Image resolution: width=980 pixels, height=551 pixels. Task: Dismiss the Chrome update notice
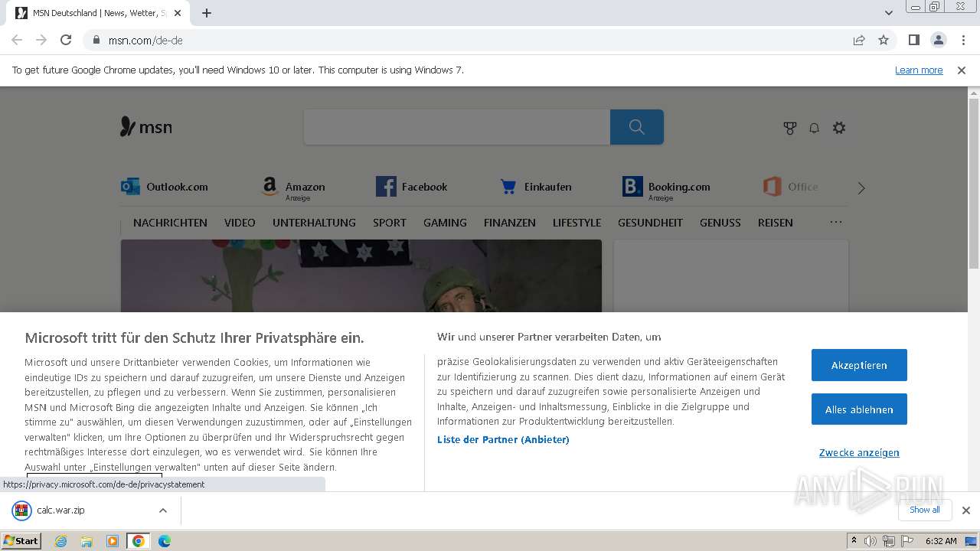tap(962, 70)
